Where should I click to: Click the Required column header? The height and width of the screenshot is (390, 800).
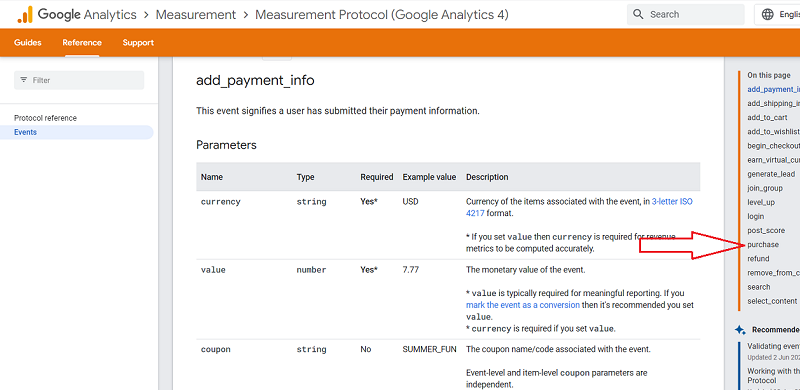(x=377, y=177)
